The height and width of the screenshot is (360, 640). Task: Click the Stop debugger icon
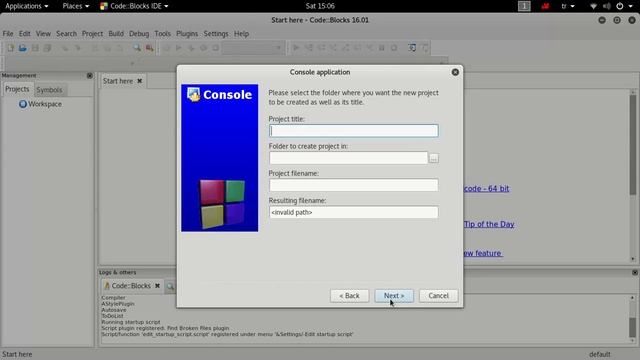[x=394, y=48]
